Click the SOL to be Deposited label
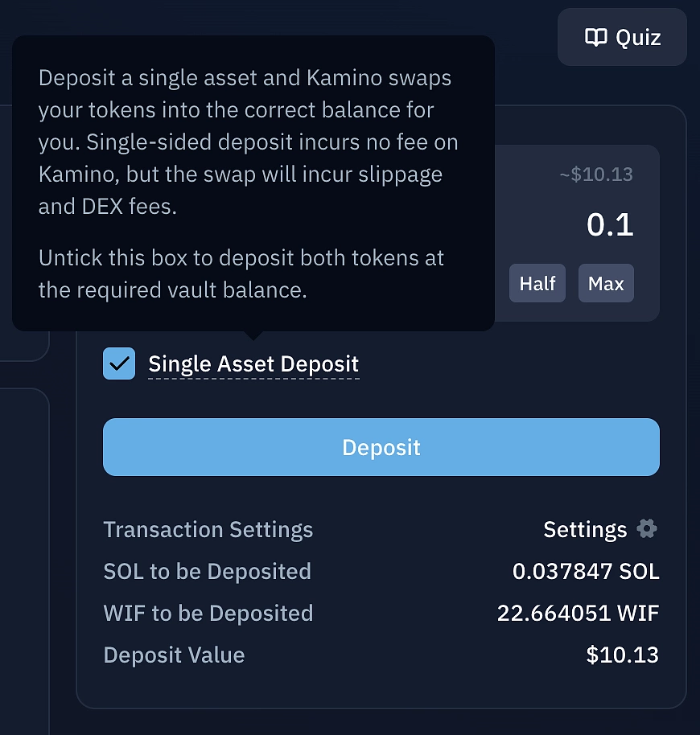Image resolution: width=700 pixels, height=735 pixels. [x=207, y=571]
